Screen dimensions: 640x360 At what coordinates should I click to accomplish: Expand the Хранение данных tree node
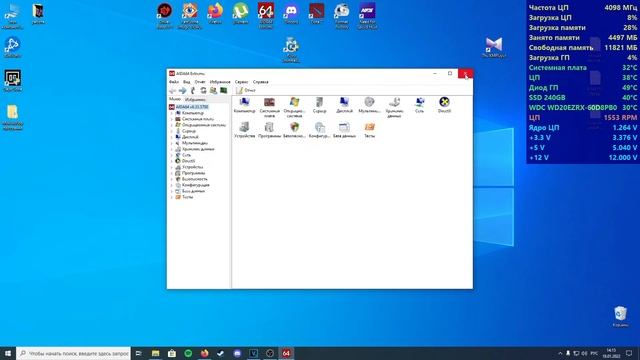(172, 149)
